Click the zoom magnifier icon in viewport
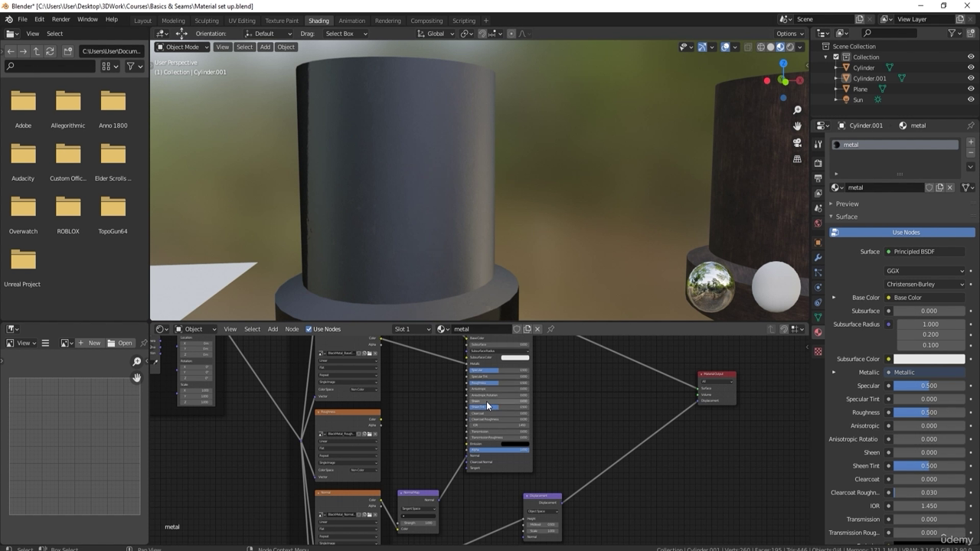 797,110
